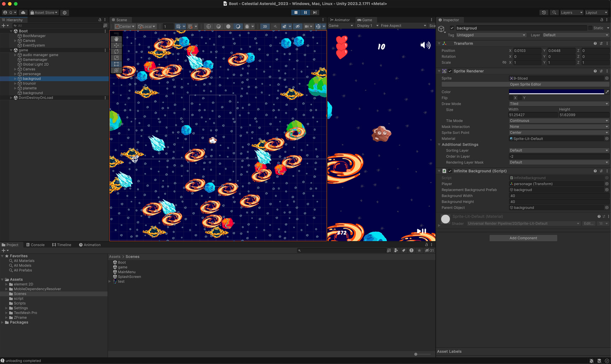Open the settings gear next to Asset Store
Viewport: 611px width, 364px height.
(x=65, y=12)
